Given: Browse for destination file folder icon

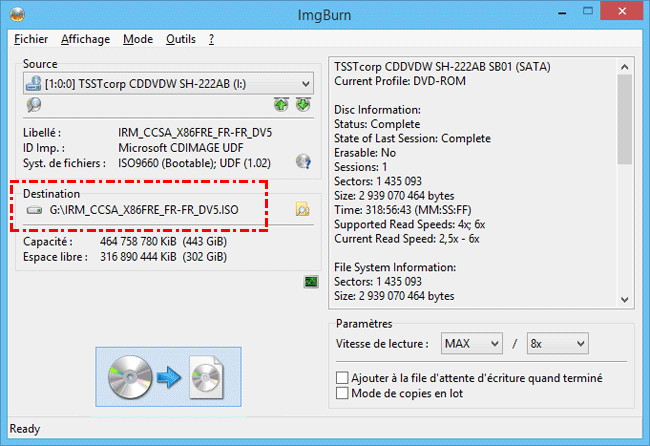Looking at the screenshot, I should tap(302, 209).
